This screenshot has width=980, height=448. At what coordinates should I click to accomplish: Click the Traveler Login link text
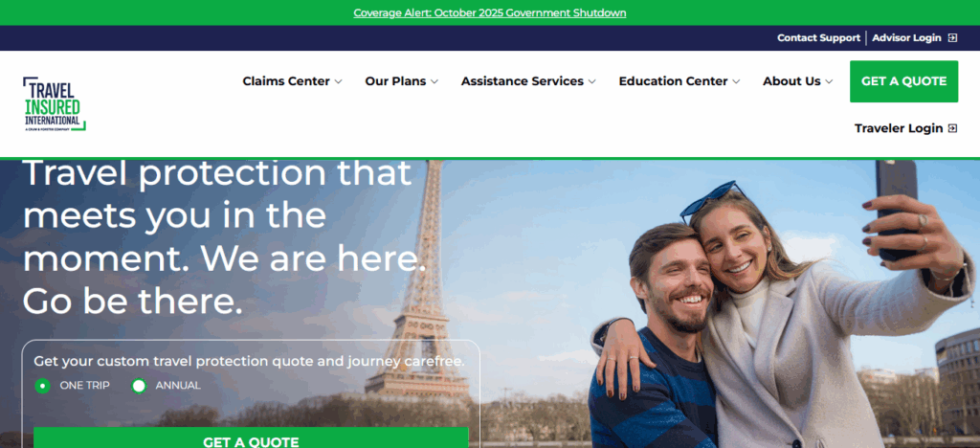(899, 128)
